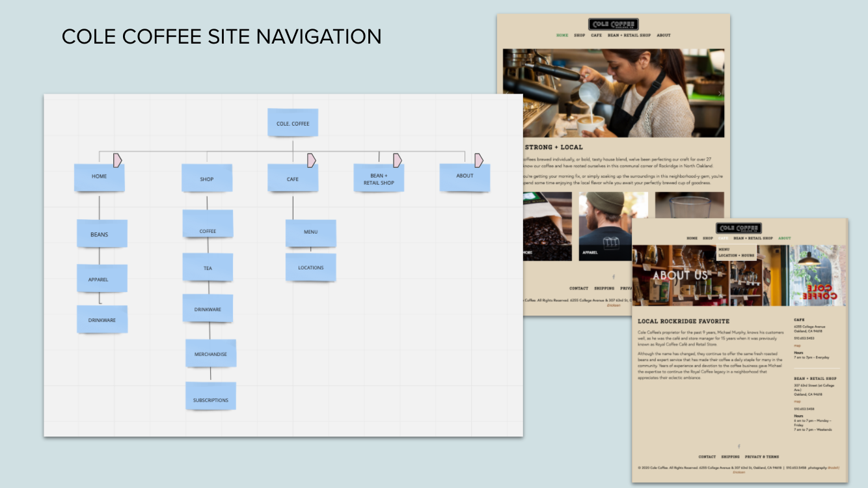The width and height of the screenshot is (868, 488).
Task: Open the Facebook icon in the home page footer
Action: click(613, 277)
